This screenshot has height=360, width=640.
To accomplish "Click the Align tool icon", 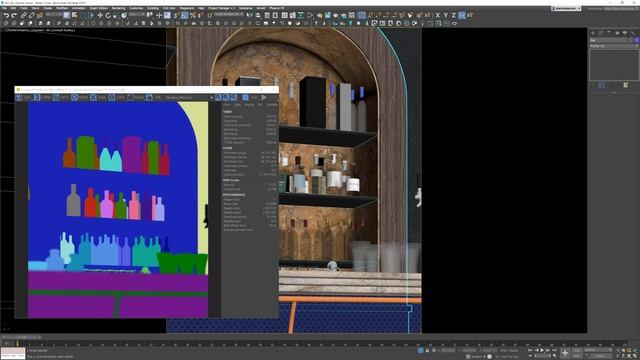I will (x=258, y=15).
